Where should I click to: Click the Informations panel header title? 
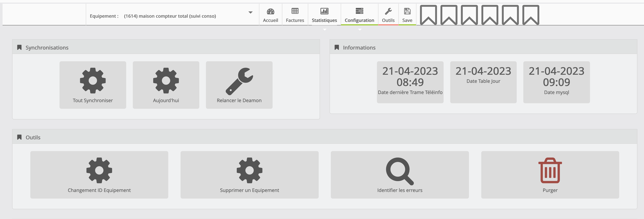pyautogui.click(x=359, y=48)
